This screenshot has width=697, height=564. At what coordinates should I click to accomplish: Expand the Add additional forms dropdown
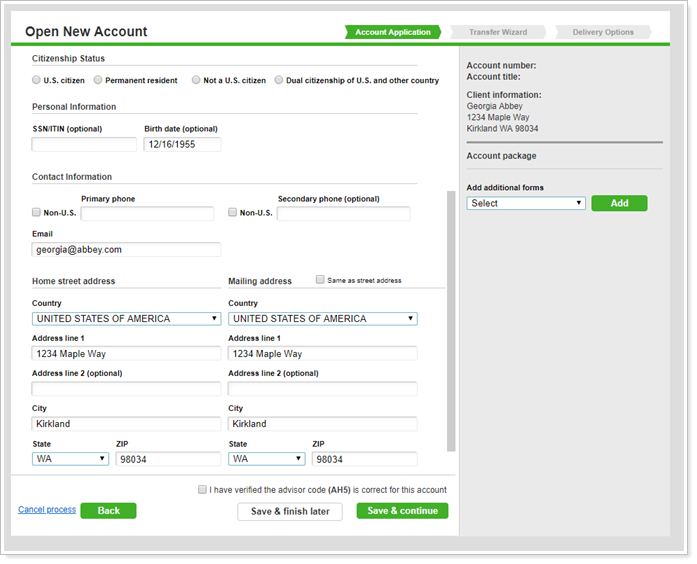pos(526,203)
